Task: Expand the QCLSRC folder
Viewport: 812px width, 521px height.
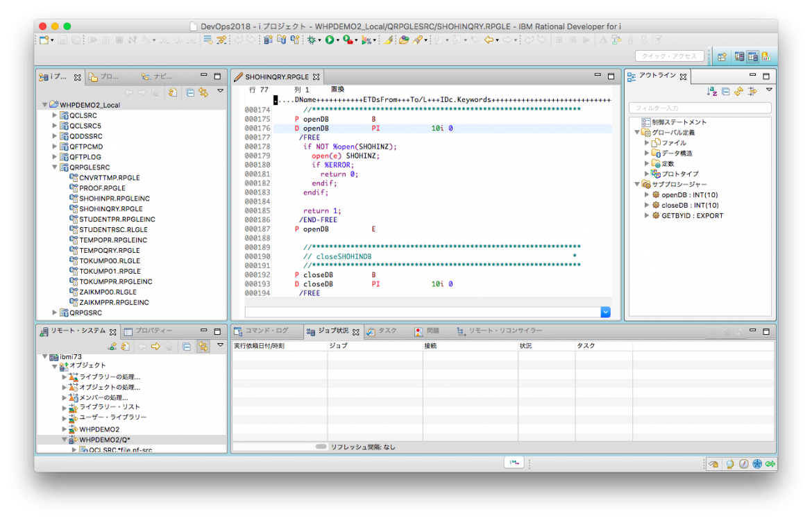Action: (55, 115)
